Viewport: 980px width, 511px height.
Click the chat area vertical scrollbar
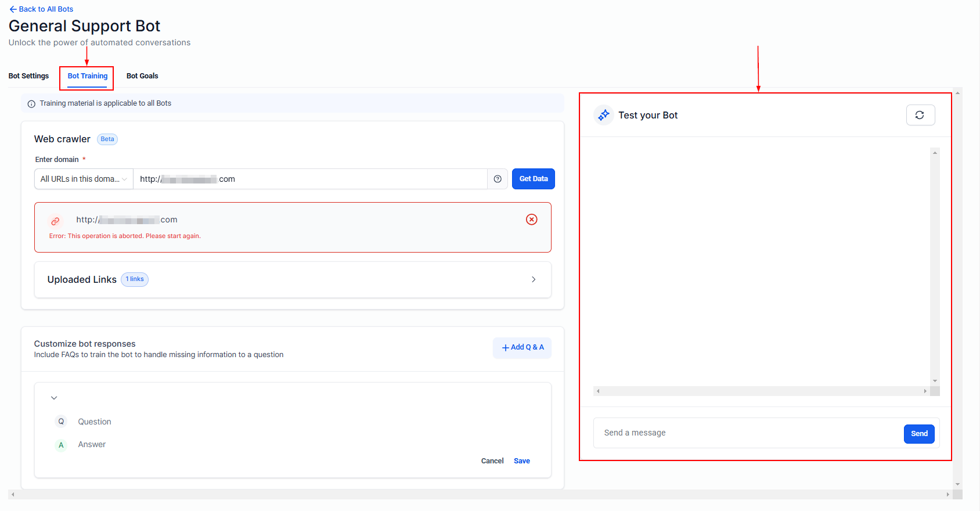[x=935, y=267]
